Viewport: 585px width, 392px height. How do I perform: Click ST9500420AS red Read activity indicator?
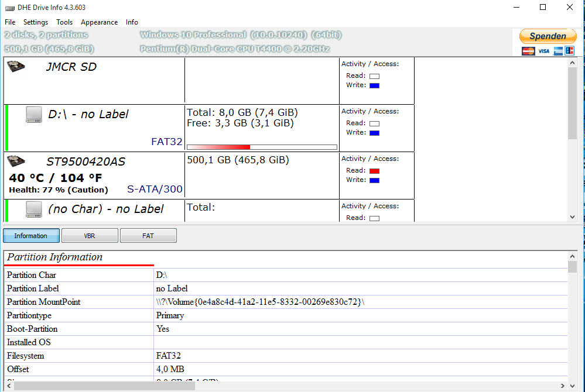pos(374,171)
